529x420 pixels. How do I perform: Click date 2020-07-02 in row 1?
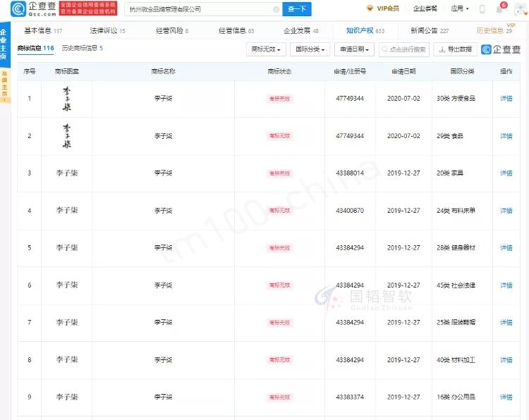[403, 99]
